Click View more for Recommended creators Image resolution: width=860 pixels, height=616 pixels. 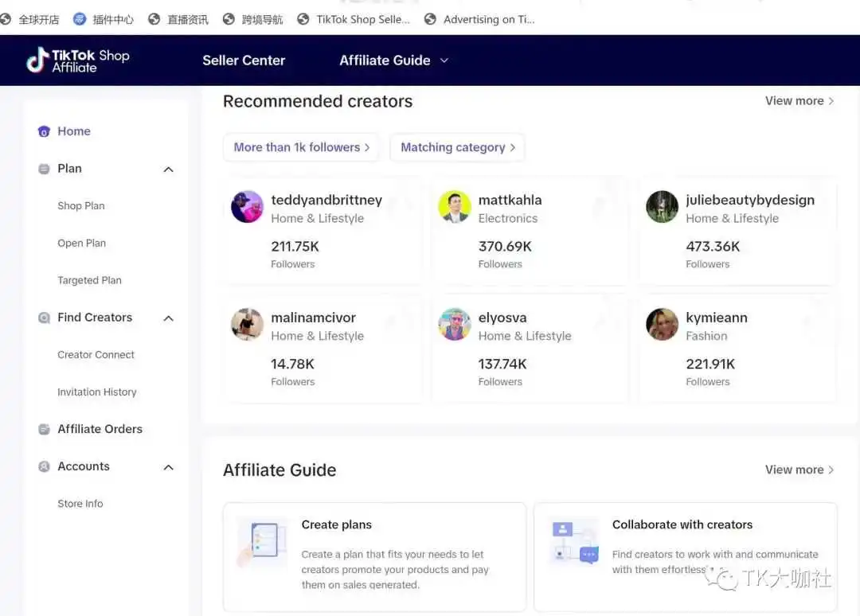point(799,101)
